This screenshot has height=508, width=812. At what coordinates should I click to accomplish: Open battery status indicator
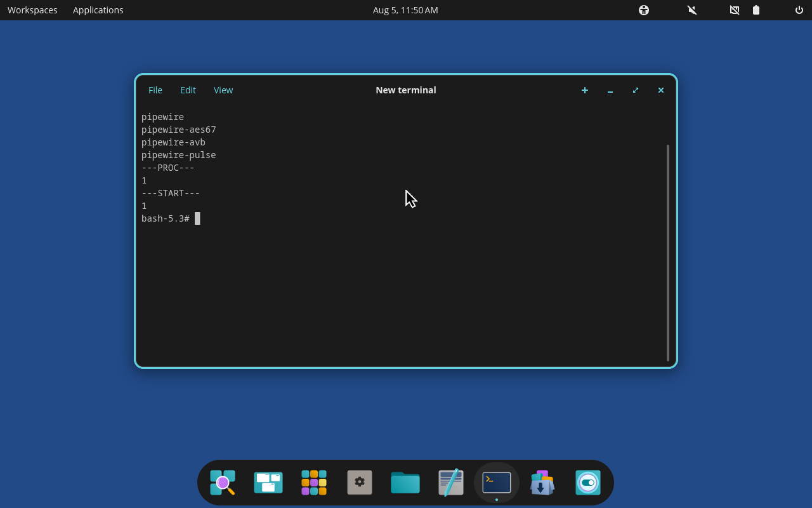(x=756, y=10)
